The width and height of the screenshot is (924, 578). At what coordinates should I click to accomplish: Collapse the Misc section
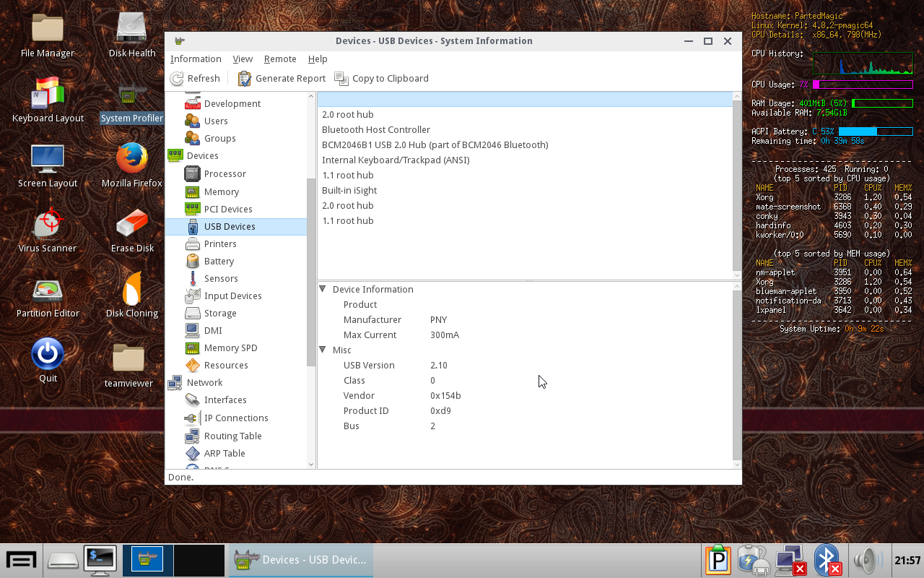323,350
